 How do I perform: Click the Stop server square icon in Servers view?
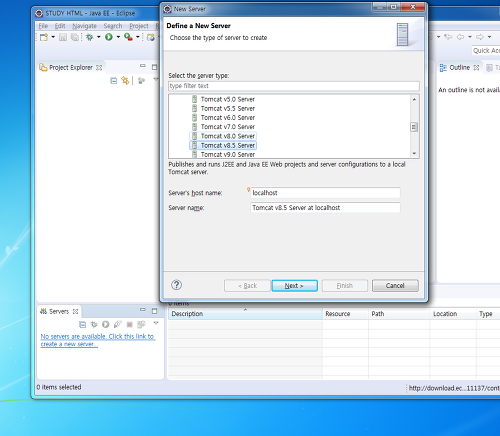click(x=130, y=324)
